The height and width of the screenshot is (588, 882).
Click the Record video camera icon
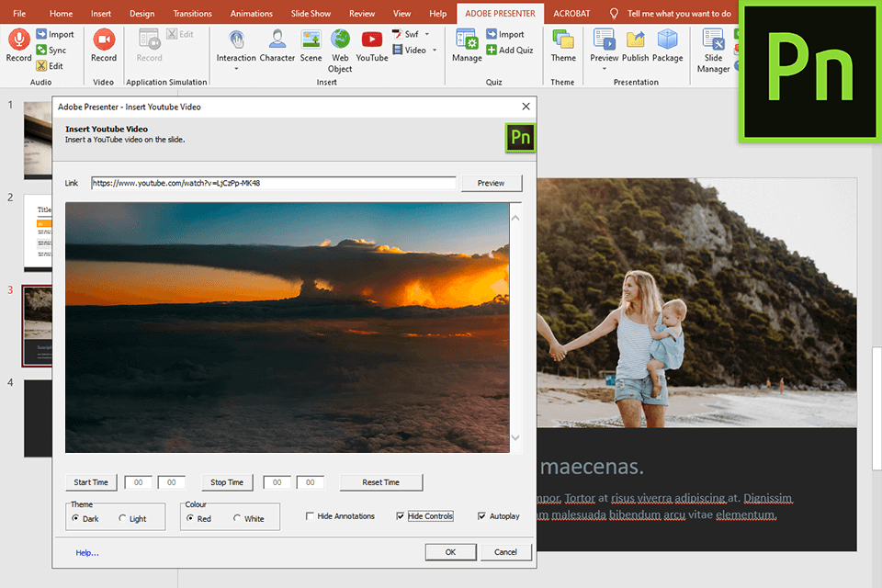point(104,40)
